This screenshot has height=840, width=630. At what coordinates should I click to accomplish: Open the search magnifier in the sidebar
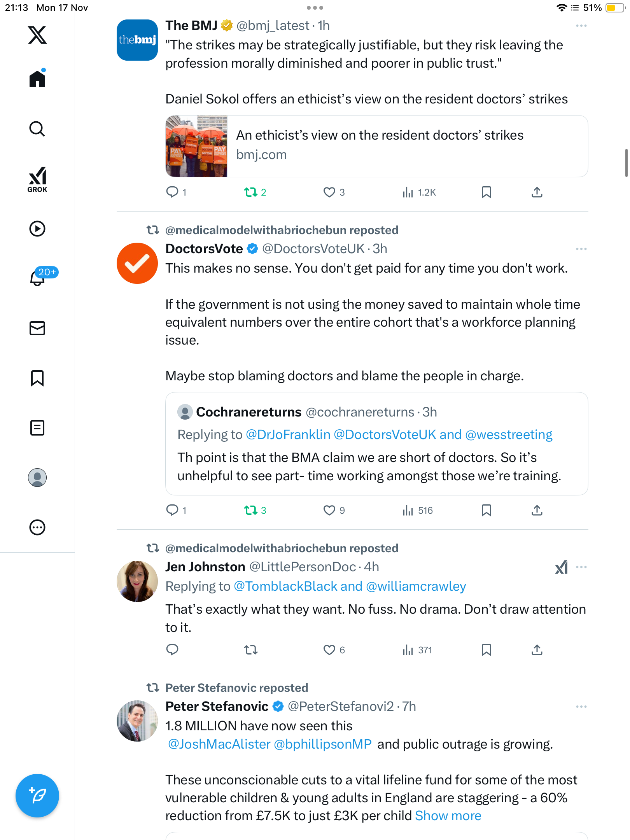pyautogui.click(x=37, y=129)
